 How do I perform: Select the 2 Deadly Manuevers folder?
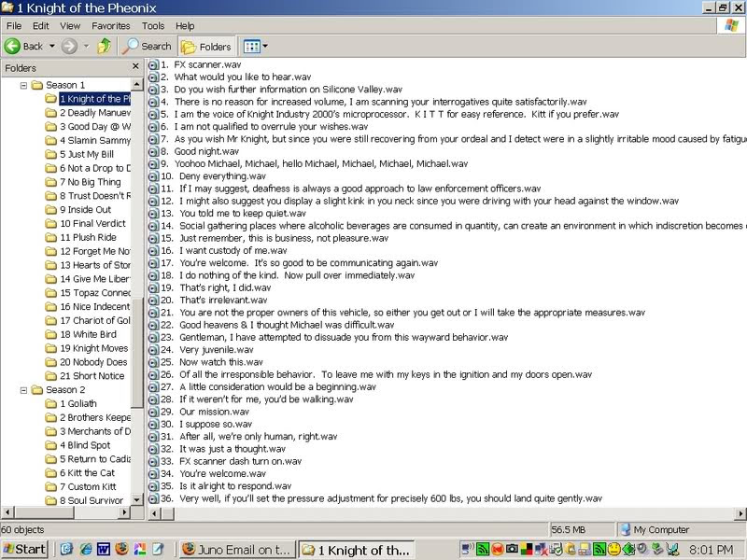coord(95,112)
